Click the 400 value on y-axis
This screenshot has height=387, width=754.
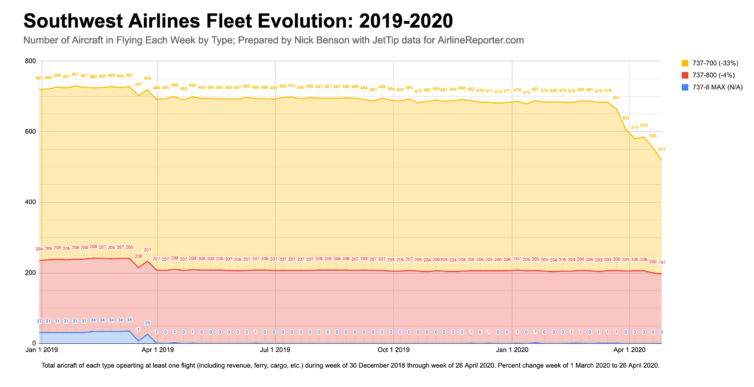tap(30, 202)
